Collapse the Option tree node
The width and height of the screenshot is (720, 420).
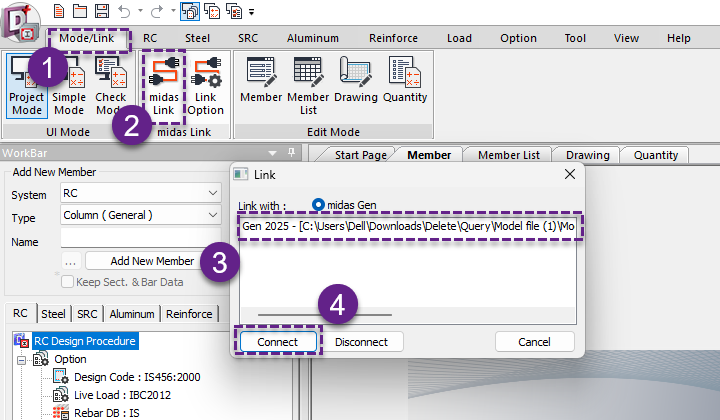coord(21,360)
